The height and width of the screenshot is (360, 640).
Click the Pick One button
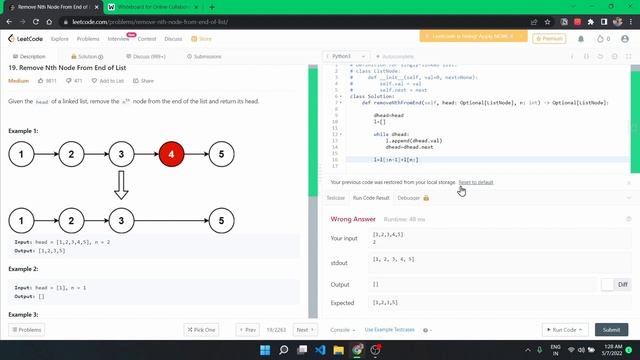pos(201,330)
